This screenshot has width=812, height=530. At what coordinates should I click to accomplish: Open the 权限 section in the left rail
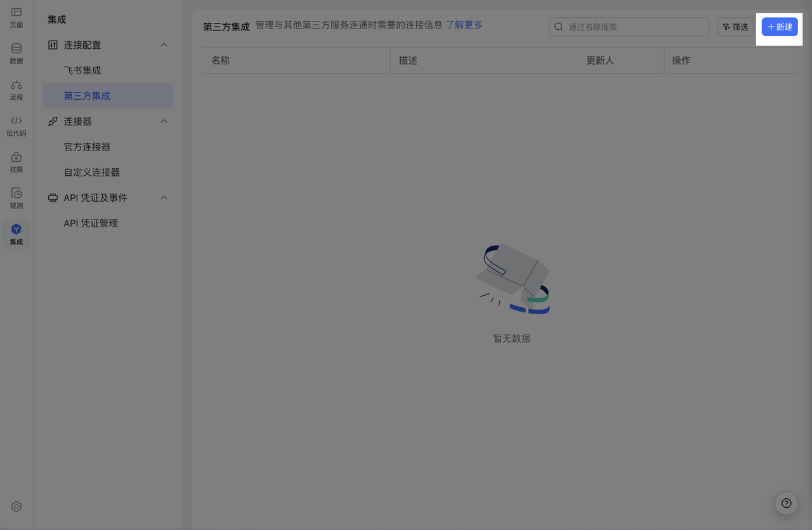(16, 162)
